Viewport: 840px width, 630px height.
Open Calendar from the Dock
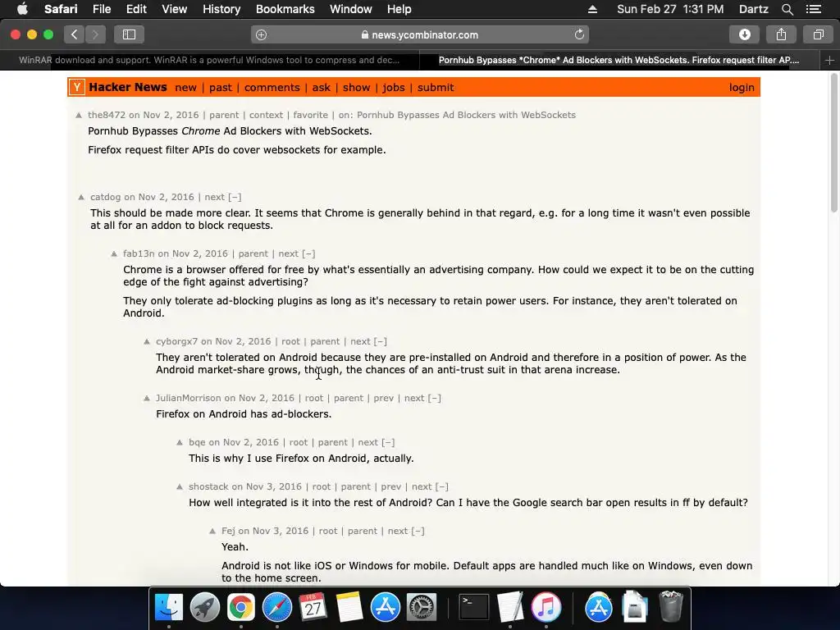pos(313,608)
